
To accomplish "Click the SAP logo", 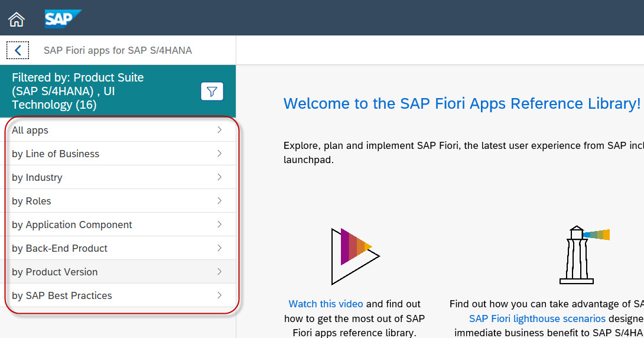I will click(63, 19).
